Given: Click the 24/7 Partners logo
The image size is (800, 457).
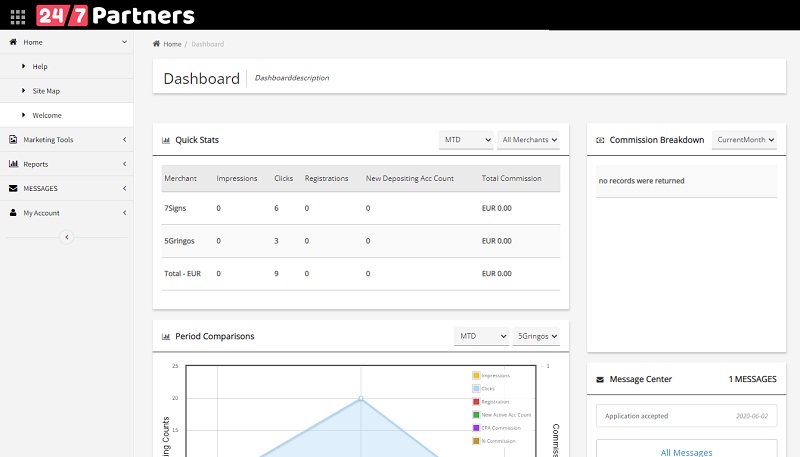Looking at the screenshot, I should (x=115, y=15).
